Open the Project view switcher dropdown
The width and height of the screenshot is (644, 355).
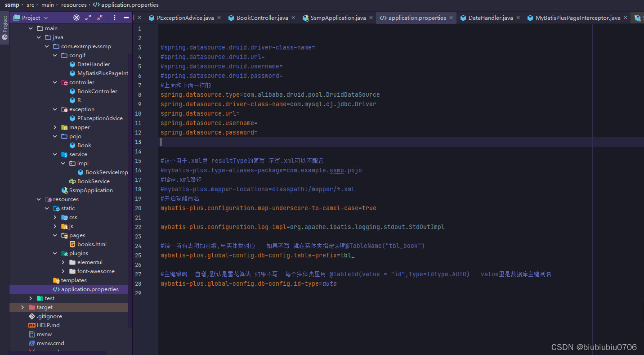(45, 18)
